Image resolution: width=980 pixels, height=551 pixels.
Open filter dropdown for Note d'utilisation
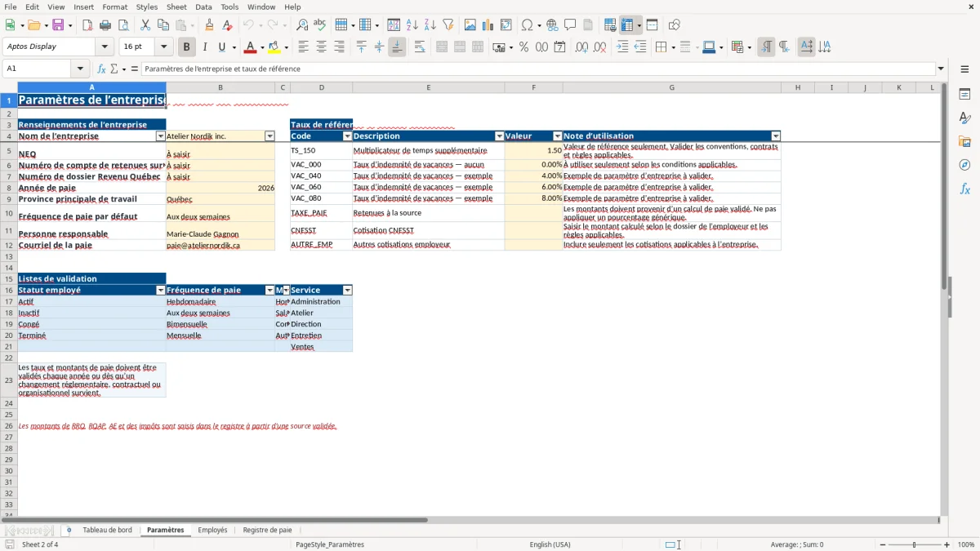tap(776, 136)
